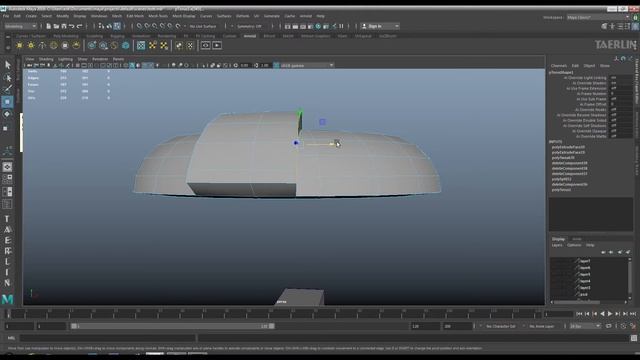Open the No Character Set dropdown
This screenshot has height=360, width=640.
(502, 326)
